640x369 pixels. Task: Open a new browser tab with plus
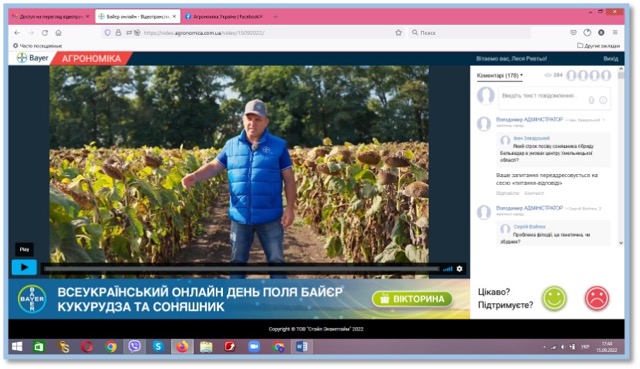275,17
